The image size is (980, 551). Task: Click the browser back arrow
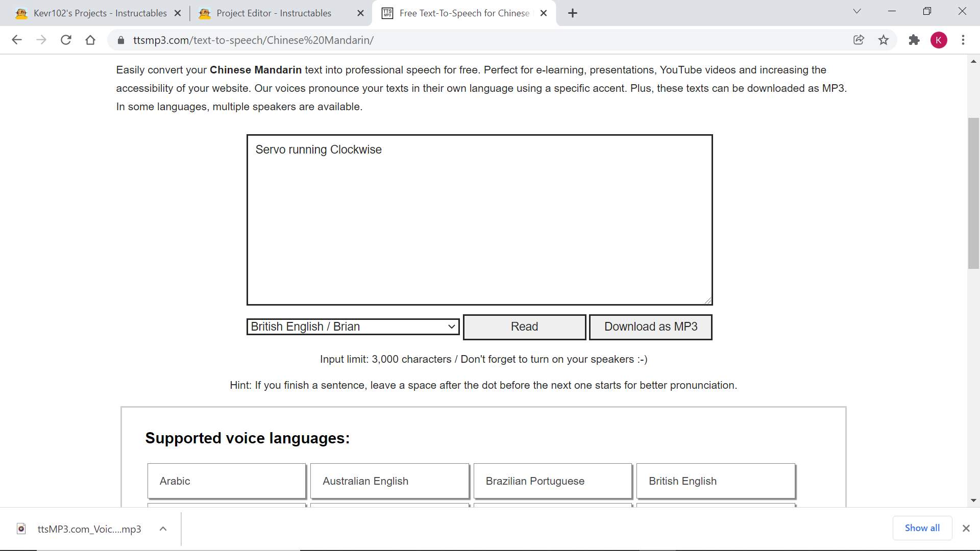[17, 40]
